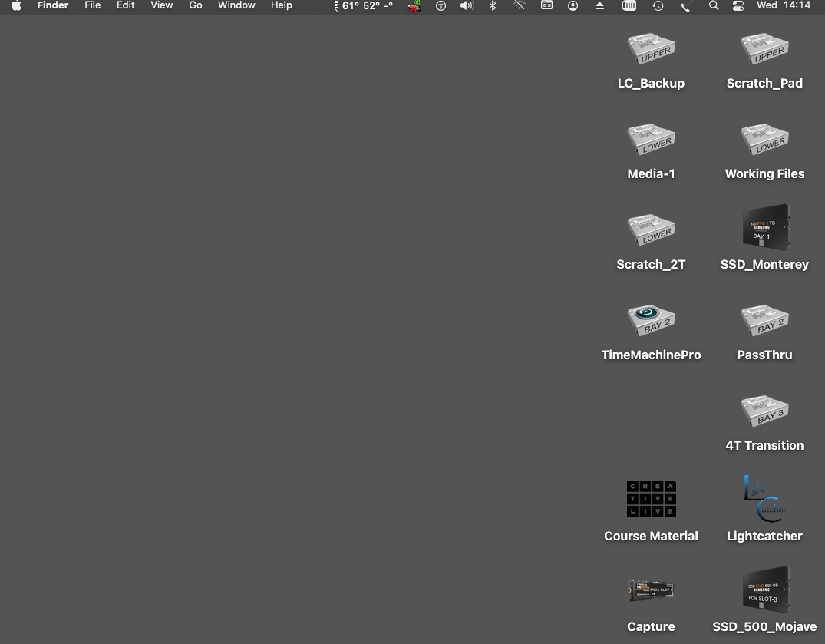Click the red-crossed network status icon
The image size is (825, 644).
[414, 6]
